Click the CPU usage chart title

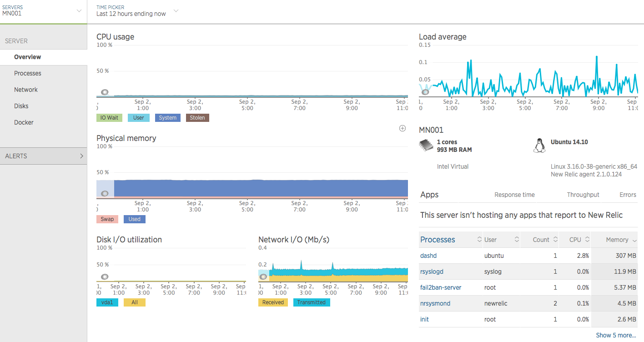[115, 37]
